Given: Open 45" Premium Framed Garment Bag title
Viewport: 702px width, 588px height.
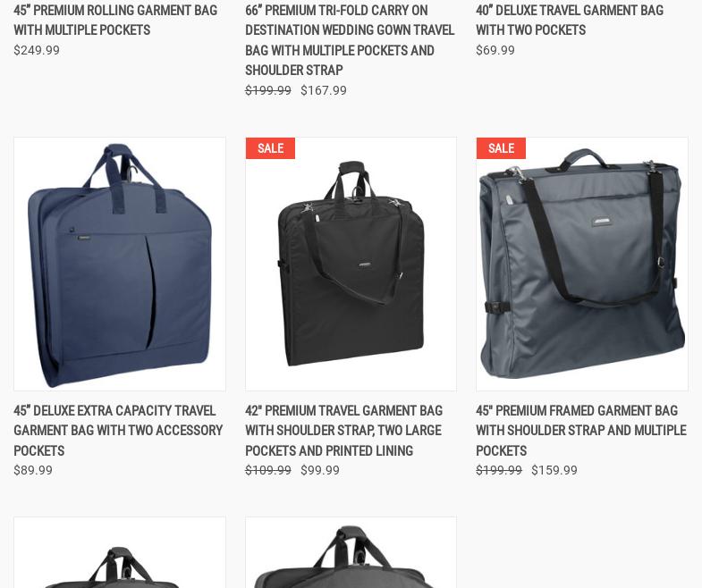Looking at the screenshot, I should pyautogui.click(x=581, y=431).
